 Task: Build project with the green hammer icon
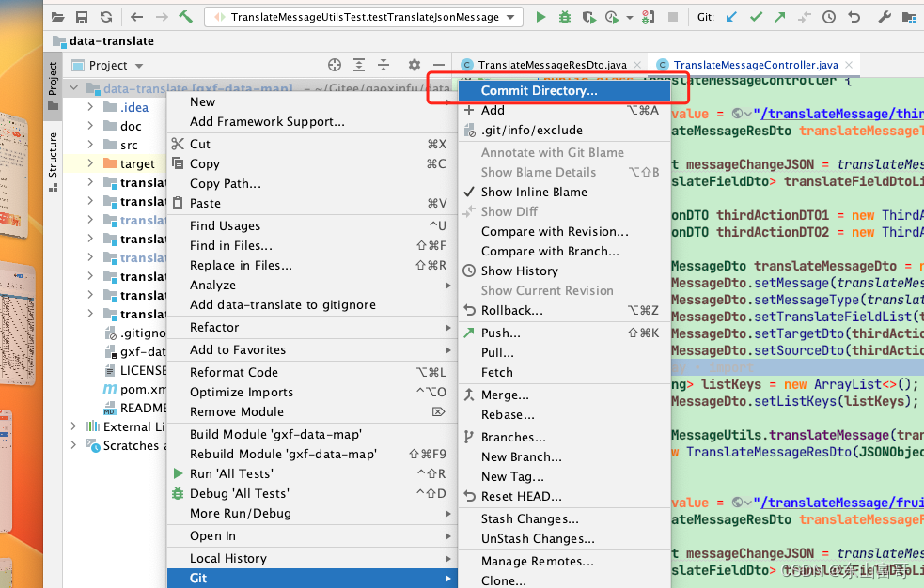[186, 17]
